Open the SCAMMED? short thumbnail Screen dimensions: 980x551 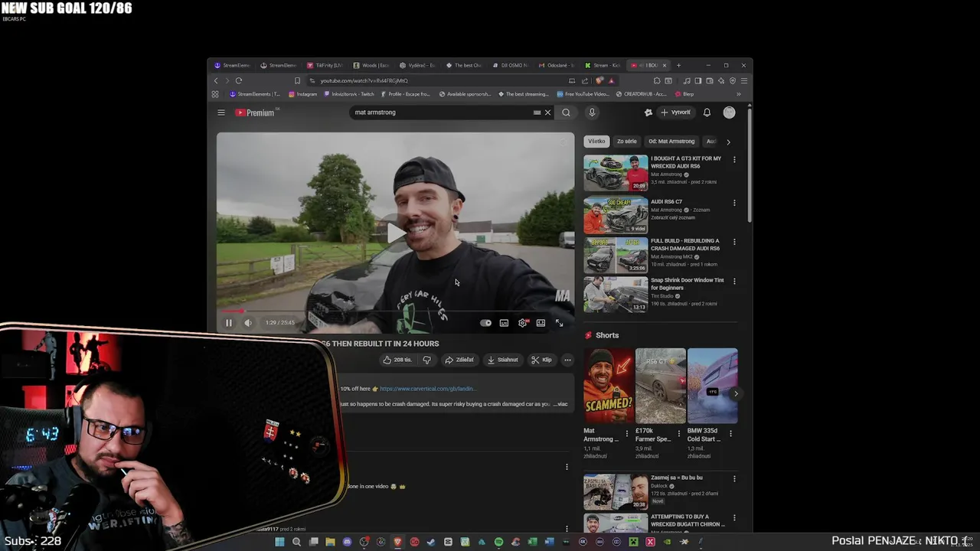(x=609, y=386)
